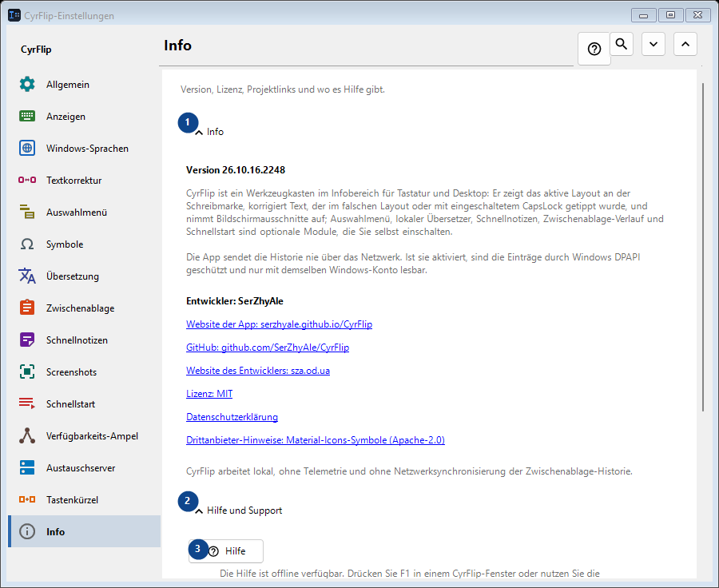719x588 pixels.
Task: Open the Screenshots capture icon
Action: tap(27, 372)
